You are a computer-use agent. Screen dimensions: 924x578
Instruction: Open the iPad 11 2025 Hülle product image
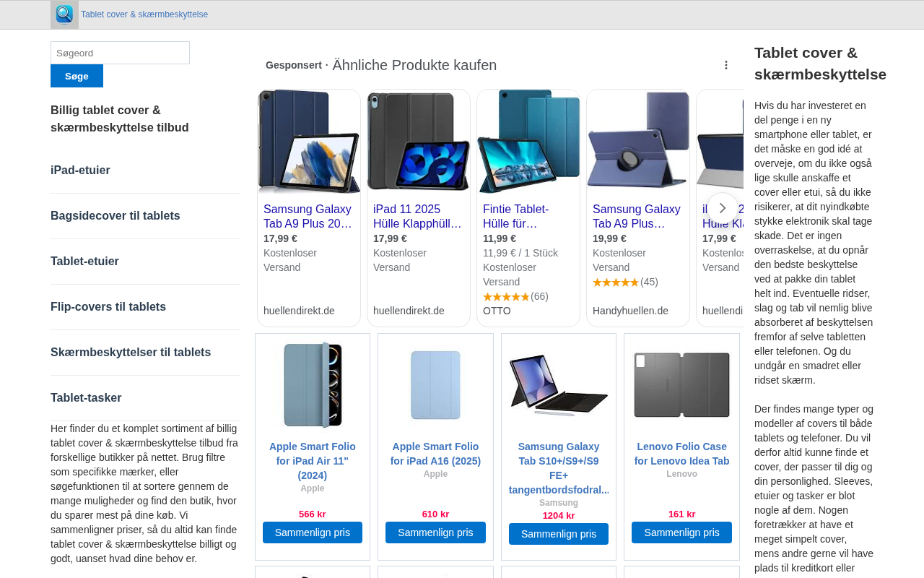(x=419, y=142)
